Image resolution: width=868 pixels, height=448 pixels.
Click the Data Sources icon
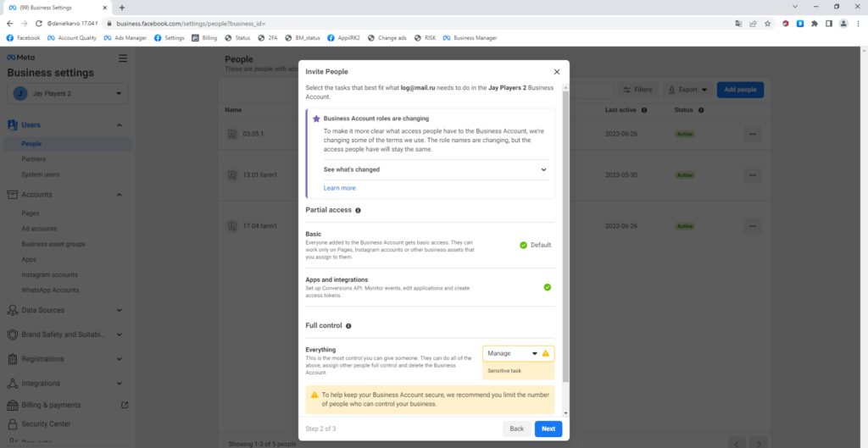13,311
